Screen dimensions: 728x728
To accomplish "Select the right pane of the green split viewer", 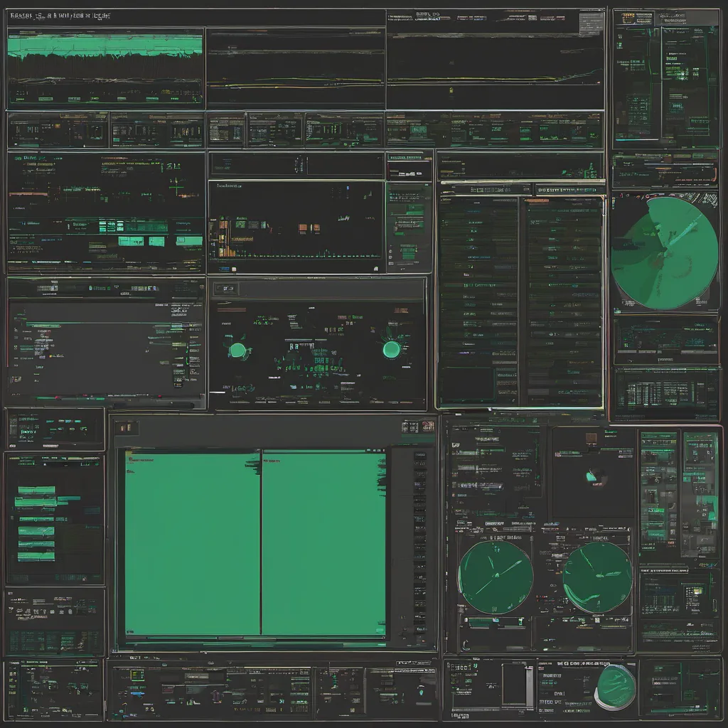I will [323, 542].
